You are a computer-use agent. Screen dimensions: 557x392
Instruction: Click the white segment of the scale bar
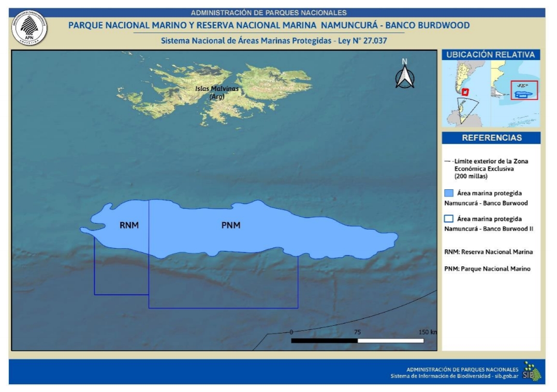click(390, 341)
